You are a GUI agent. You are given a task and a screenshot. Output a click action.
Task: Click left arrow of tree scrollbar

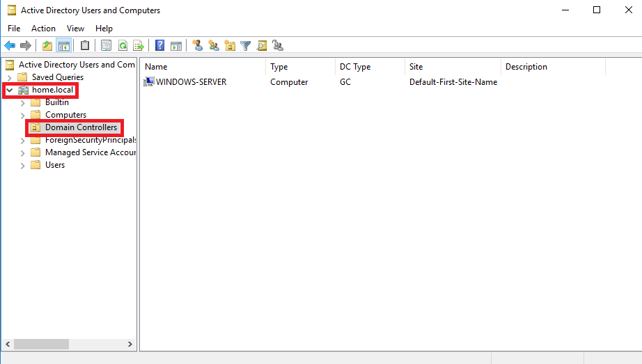[x=8, y=344]
